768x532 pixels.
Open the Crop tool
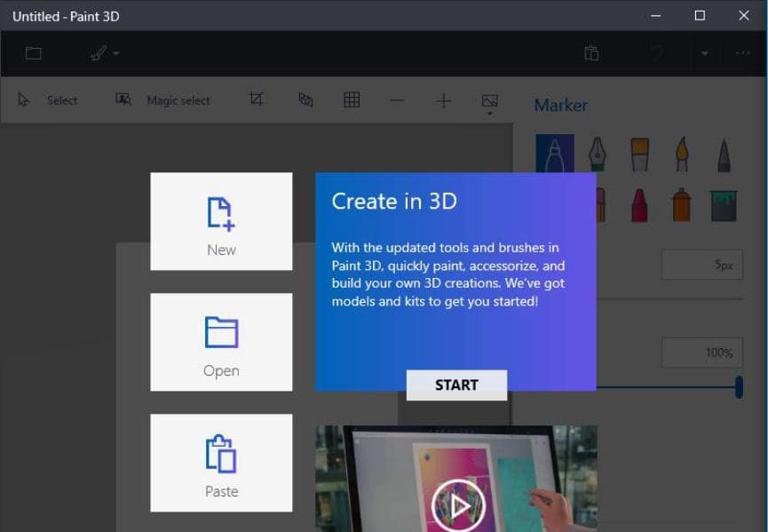pyautogui.click(x=256, y=99)
